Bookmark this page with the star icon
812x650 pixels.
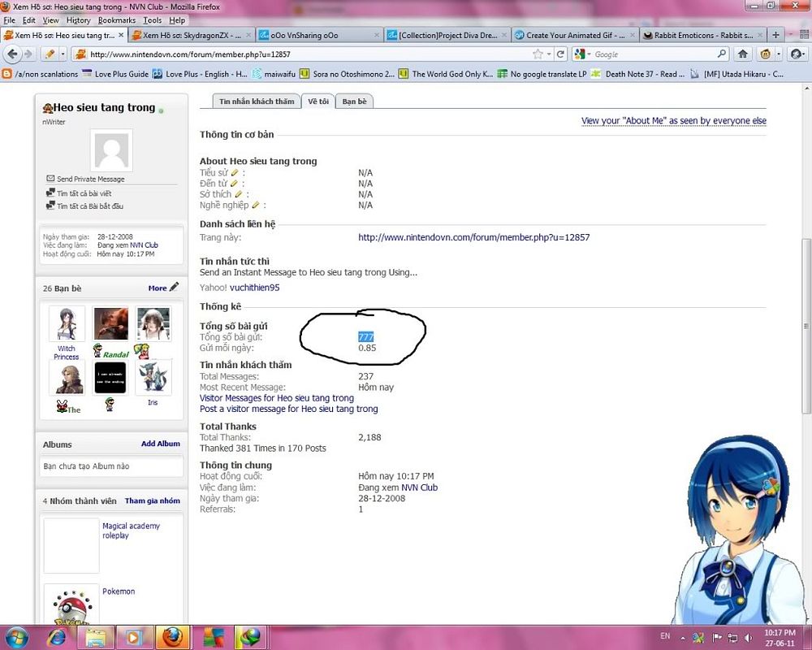[538, 54]
